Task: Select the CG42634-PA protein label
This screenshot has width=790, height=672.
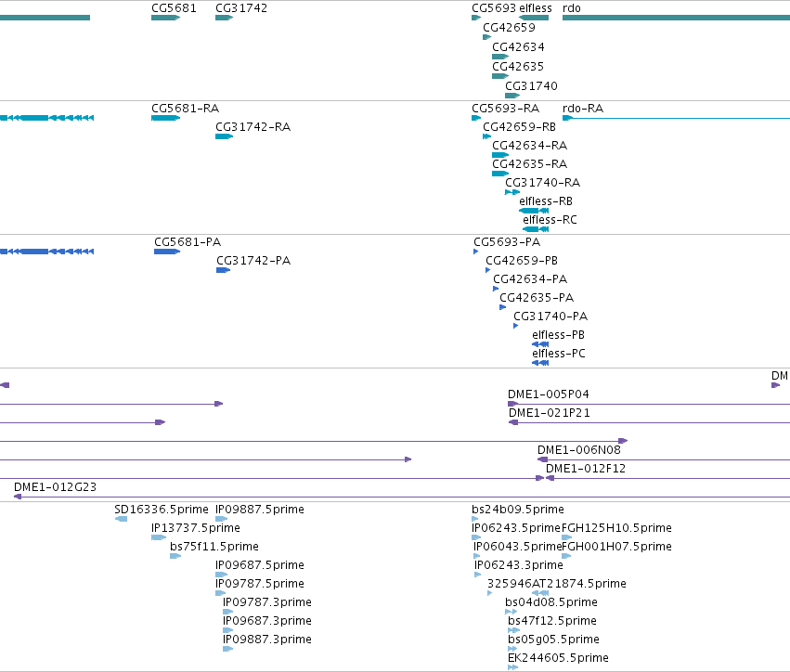Action: 530,279
